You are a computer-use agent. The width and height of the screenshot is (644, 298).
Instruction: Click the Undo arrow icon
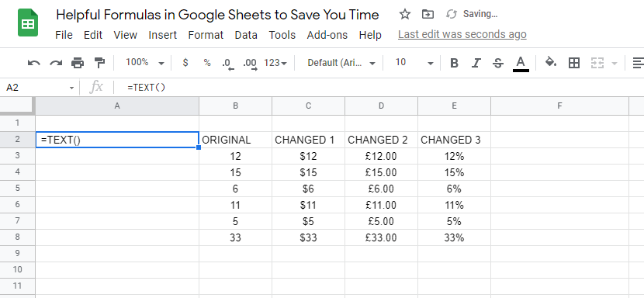pos(33,63)
